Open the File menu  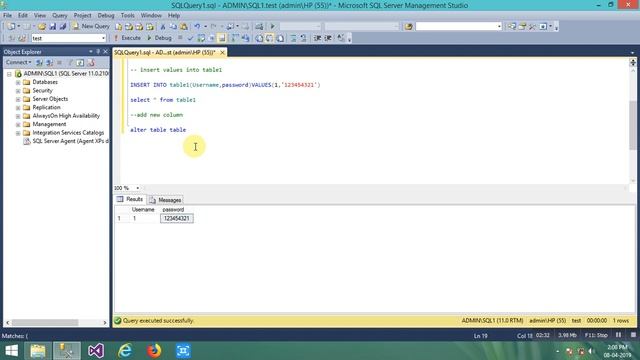click(x=7, y=16)
